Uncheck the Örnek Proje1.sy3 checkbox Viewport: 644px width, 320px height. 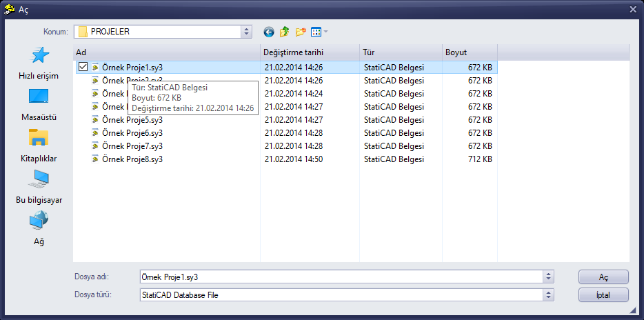coord(83,67)
